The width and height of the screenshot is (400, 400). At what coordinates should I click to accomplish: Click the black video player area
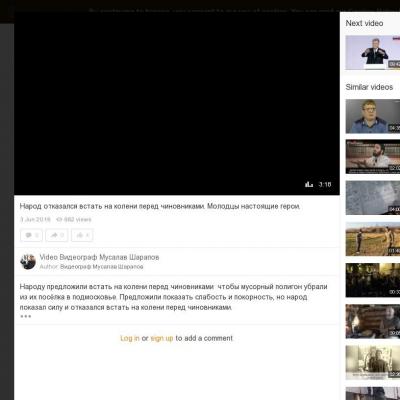(x=177, y=103)
